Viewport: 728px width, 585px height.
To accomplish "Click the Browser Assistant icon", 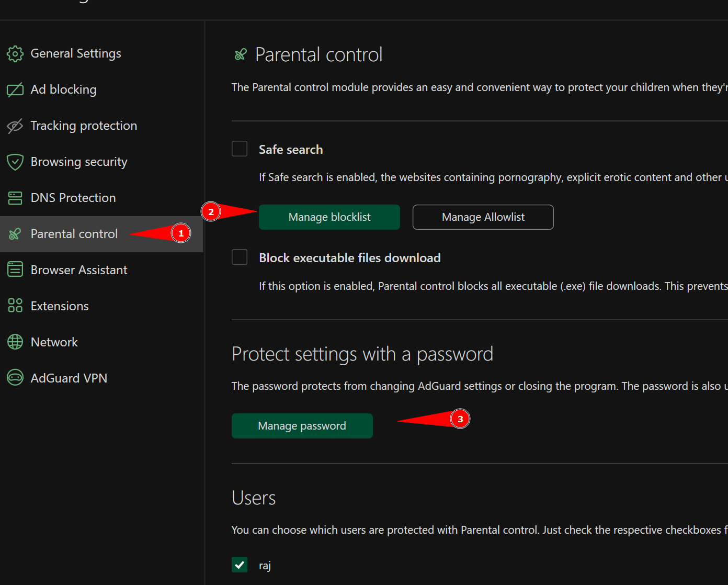I will click(15, 269).
